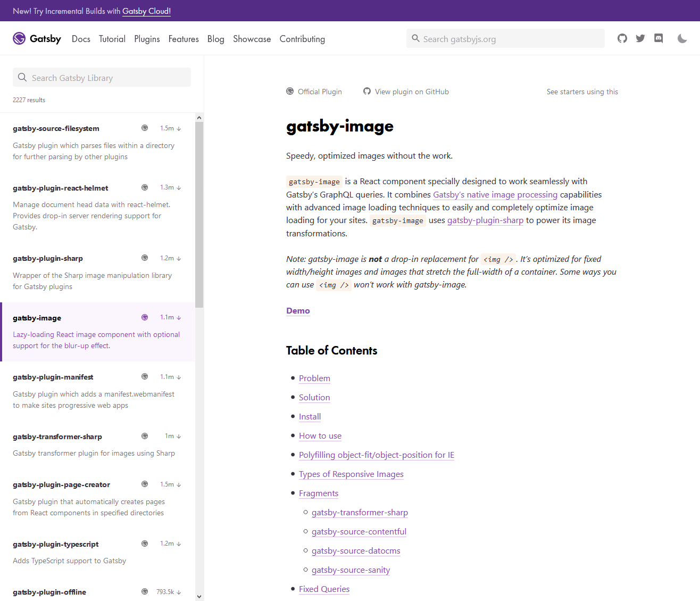Click download arrow beside 1m count
700x601 pixels.
179,437
